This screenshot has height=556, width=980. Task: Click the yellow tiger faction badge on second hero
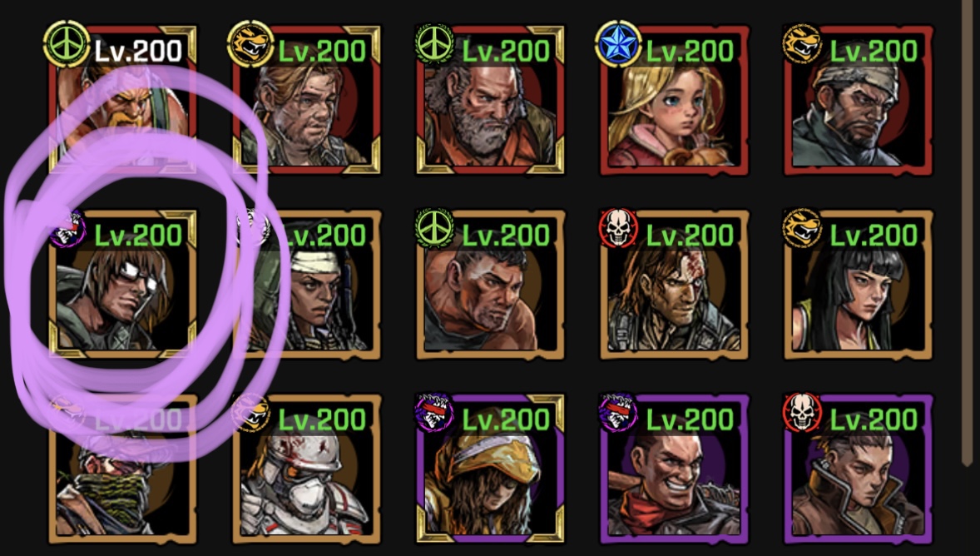[250, 44]
